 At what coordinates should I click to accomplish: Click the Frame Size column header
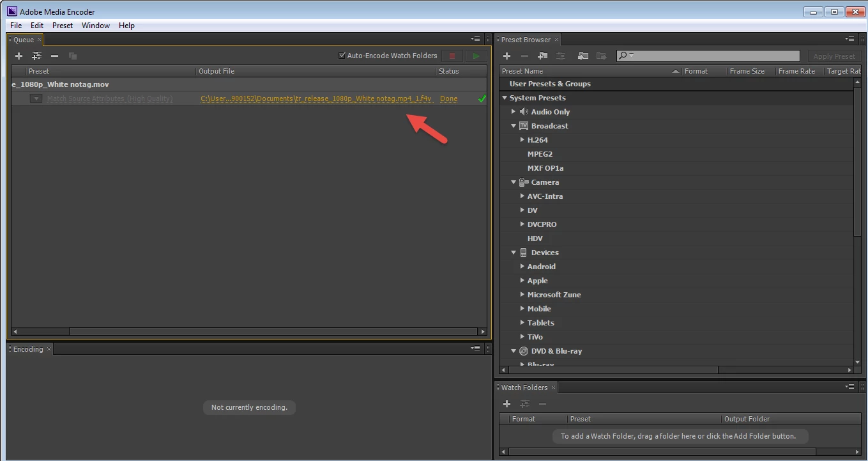tap(751, 71)
